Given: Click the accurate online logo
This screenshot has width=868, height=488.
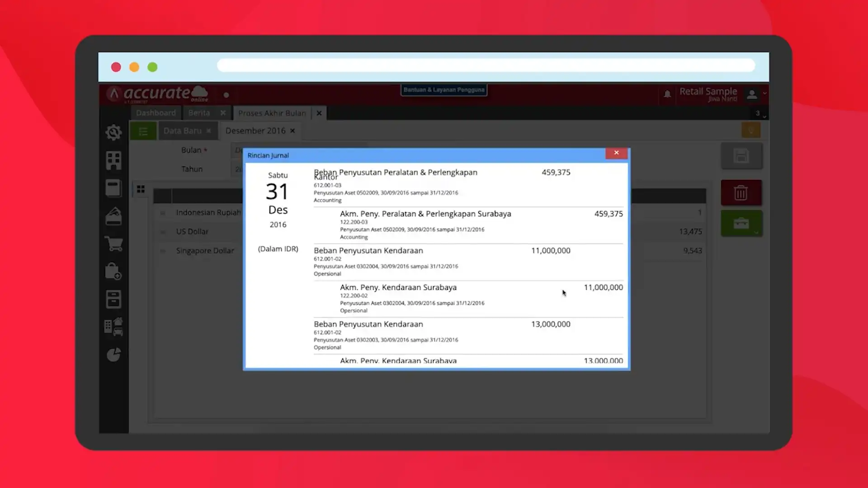Looking at the screenshot, I should [x=158, y=94].
